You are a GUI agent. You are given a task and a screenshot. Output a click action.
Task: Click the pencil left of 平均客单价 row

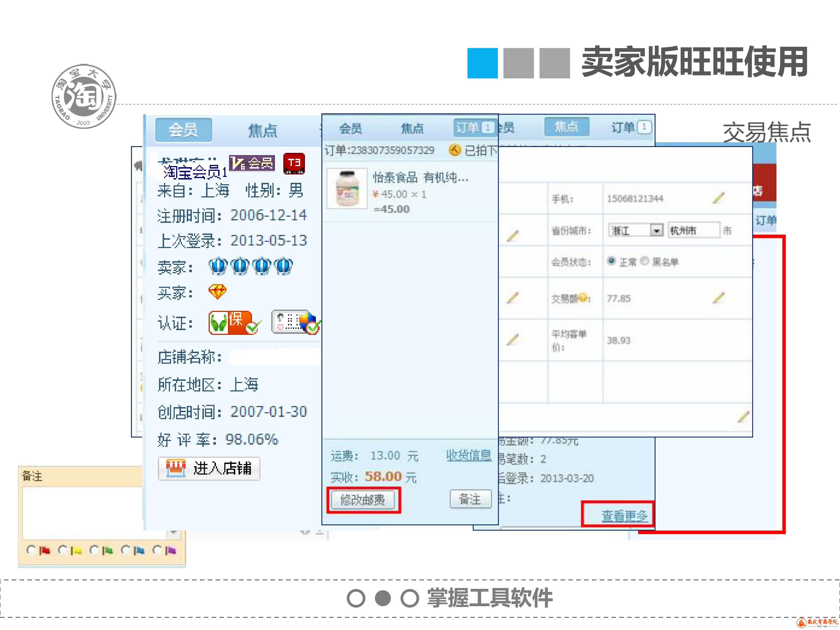[512, 339]
